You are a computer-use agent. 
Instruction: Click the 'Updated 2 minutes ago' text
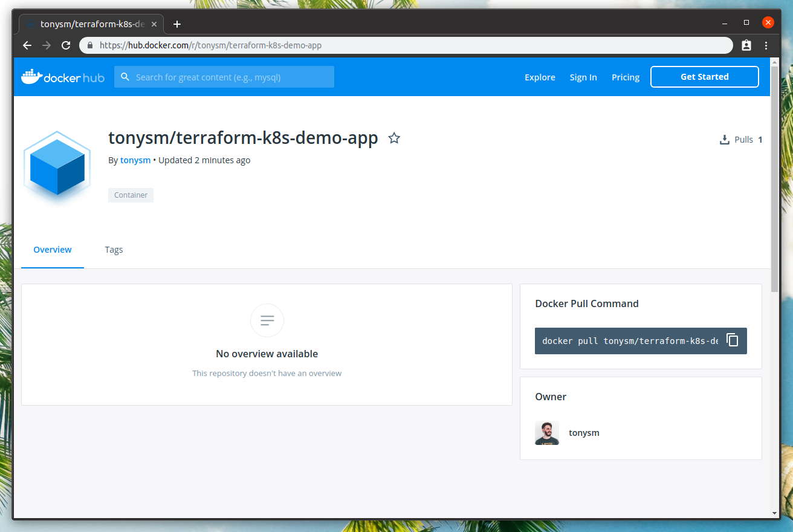click(204, 160)
